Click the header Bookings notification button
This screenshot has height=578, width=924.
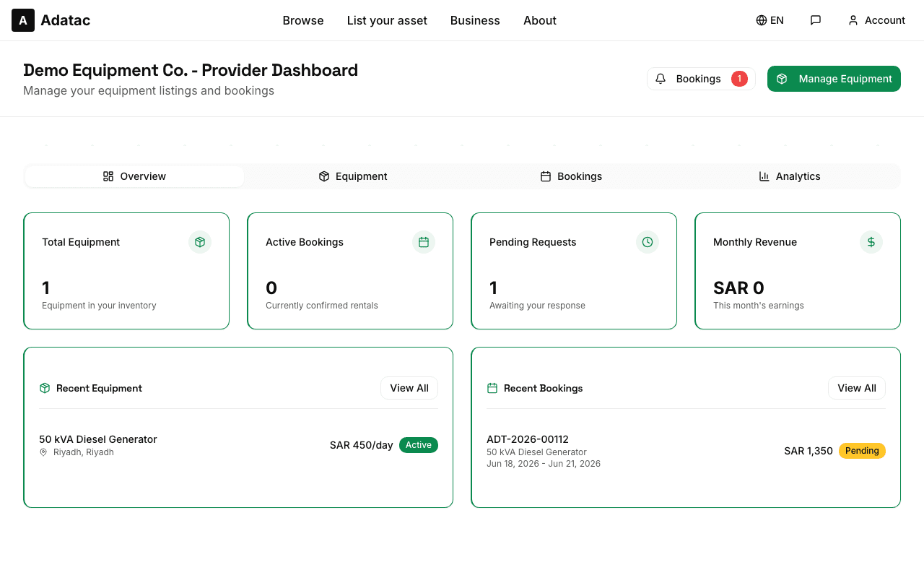pyautogui.click(x=701, y=79)
